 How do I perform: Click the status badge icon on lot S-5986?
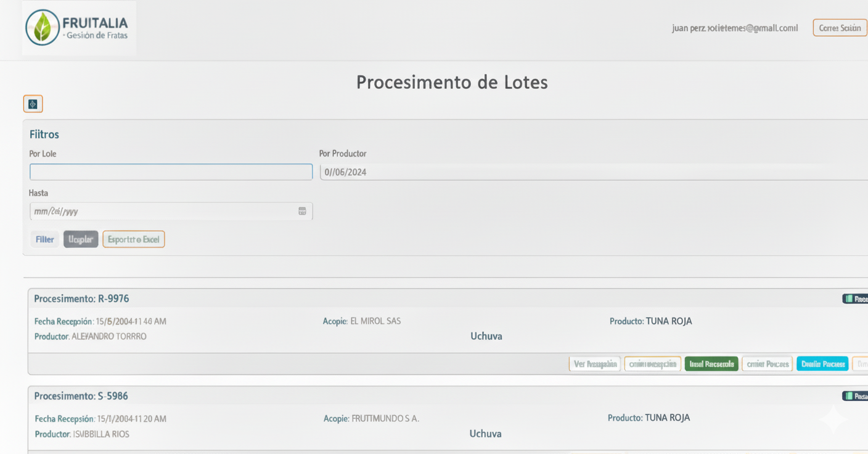[x=854, y=396]
